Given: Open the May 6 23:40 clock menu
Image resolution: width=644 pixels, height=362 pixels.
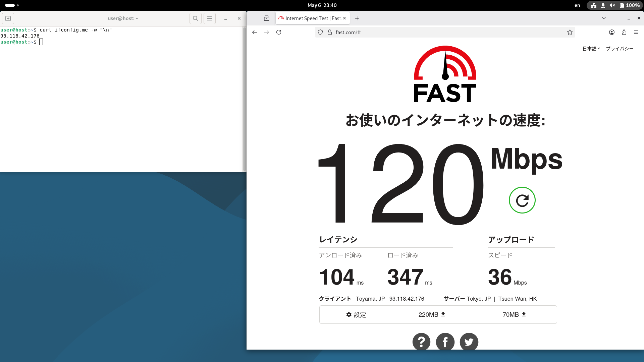Looking at the screenshot, I should (322, 5).
